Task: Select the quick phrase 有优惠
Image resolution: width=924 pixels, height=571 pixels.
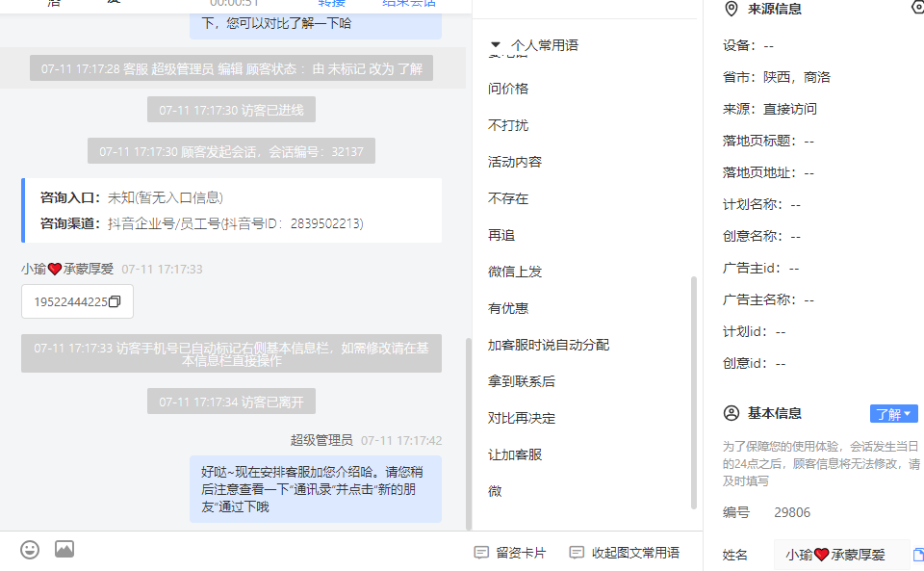Action: click(508, 308)
